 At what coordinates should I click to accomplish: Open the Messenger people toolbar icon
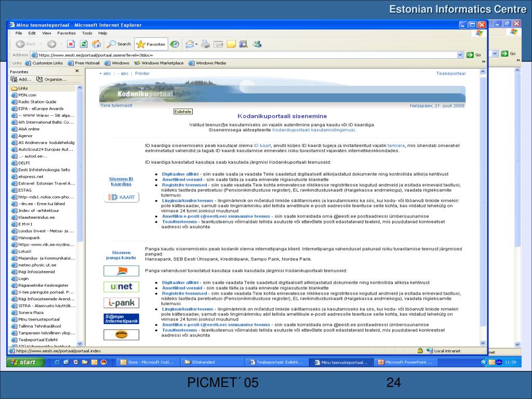[x=257, y=44]
